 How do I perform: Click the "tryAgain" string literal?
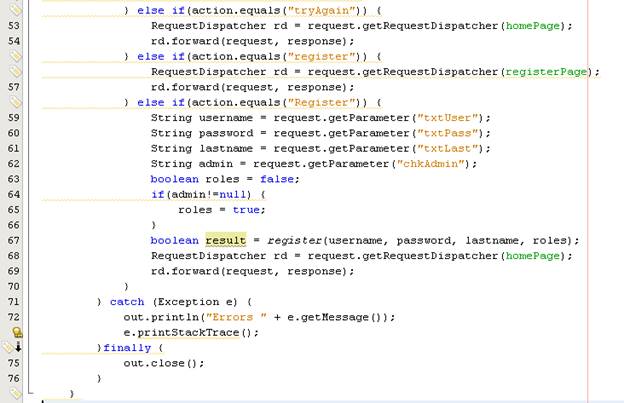point(321,11)
